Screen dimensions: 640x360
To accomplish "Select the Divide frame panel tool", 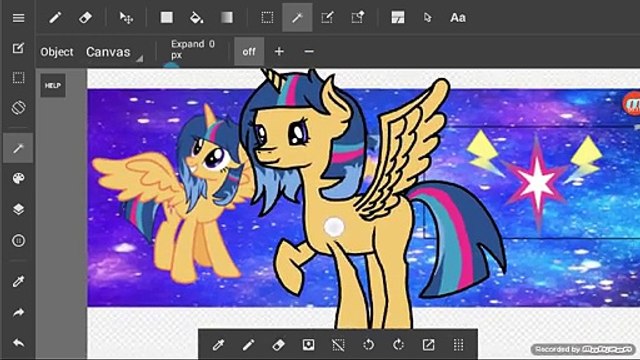I will pos(398,18).
